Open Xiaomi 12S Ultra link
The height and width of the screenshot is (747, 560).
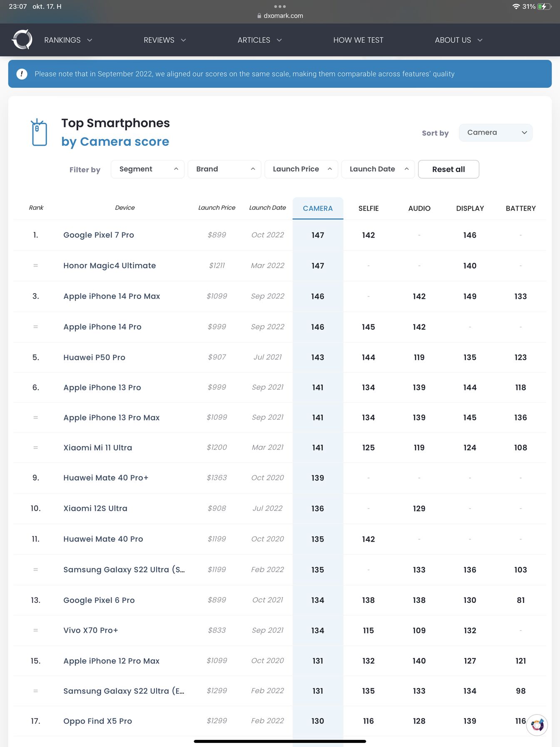pos(95,508)
